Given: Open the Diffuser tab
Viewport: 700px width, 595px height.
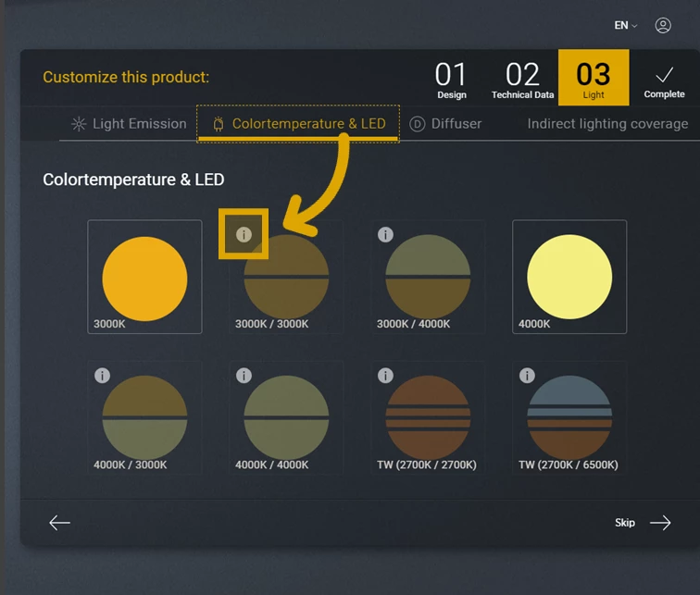Looking at the screenshot, I should (445, 124).
